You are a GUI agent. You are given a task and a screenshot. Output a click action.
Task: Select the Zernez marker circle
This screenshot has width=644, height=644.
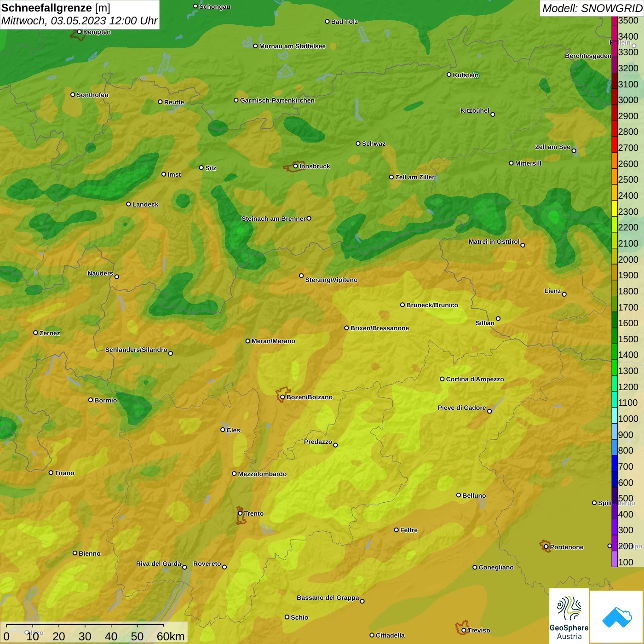(36, 333)
